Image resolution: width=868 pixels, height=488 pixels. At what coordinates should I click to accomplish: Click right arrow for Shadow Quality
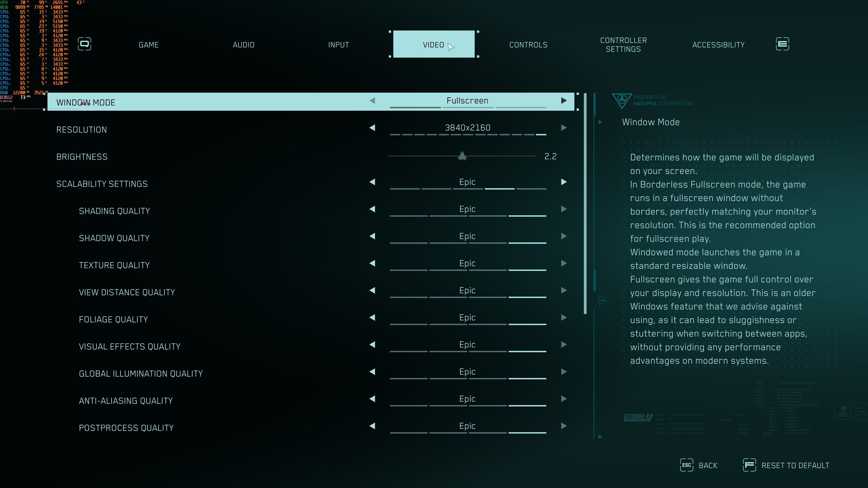[564, 236]
